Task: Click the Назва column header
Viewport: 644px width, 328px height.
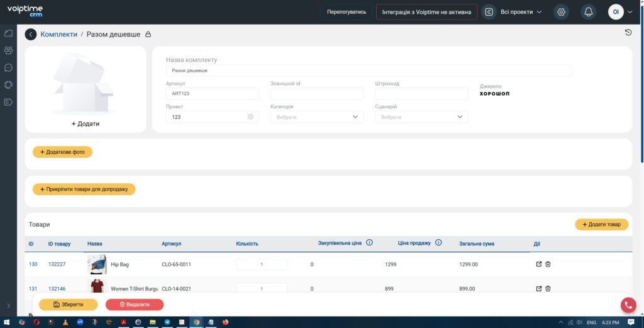Action: [x=94, y=244]
